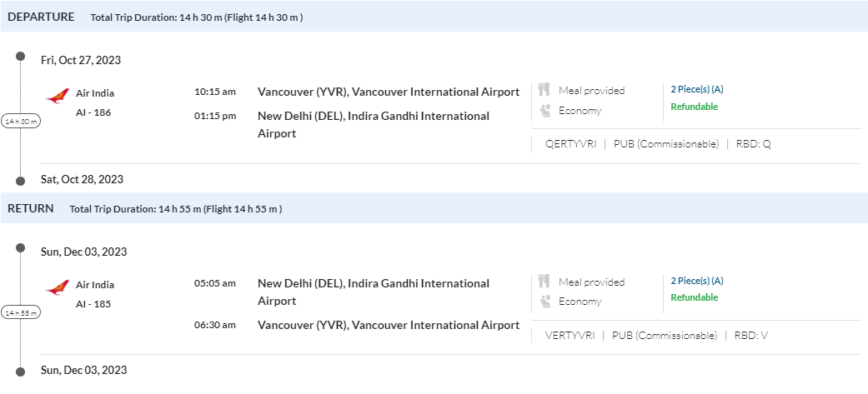This screenshot has width=868, height=394.
Task: Click the meal icon on the departure flight
Action: pos(544,90)
